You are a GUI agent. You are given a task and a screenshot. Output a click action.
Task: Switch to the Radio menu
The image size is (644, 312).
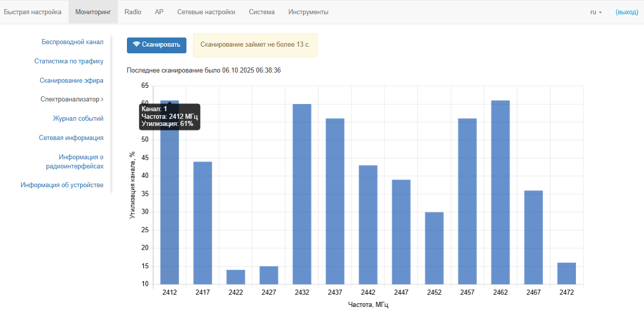(133, 12)
